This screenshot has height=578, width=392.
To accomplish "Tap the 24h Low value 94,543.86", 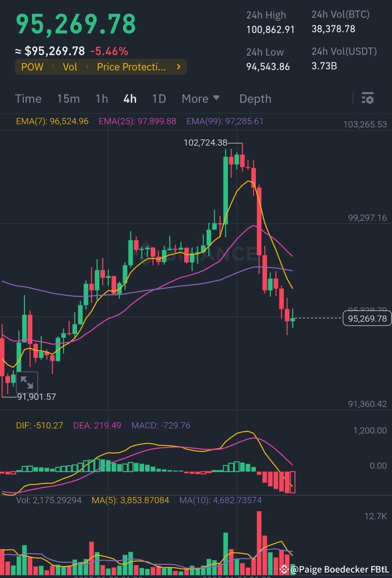I will pos(268,66).
